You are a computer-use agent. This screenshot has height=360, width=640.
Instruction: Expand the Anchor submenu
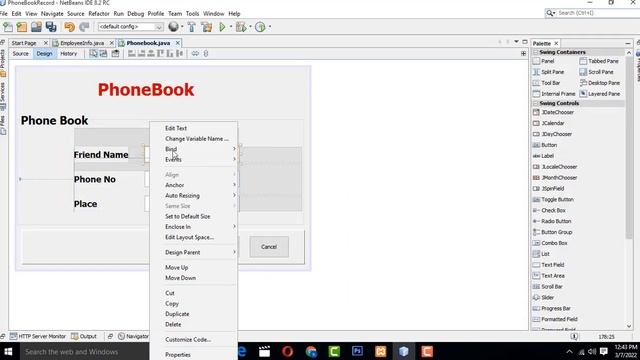tap(193, 185)
